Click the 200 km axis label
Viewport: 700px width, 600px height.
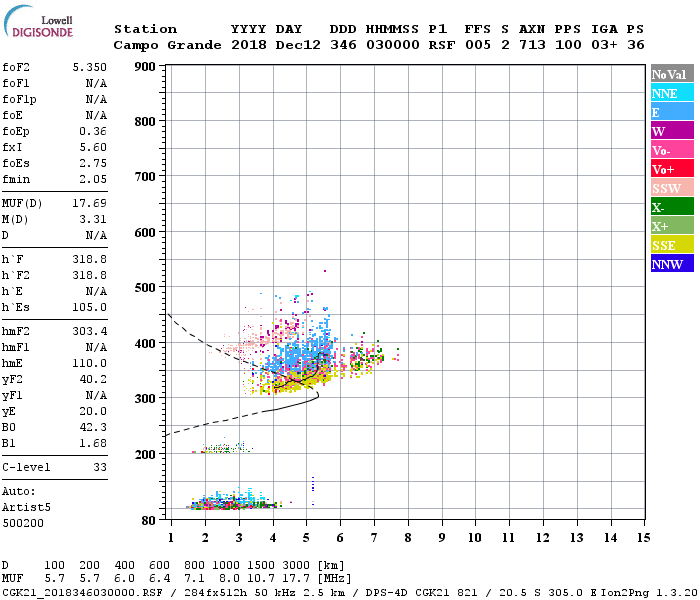tap(145, 454)
